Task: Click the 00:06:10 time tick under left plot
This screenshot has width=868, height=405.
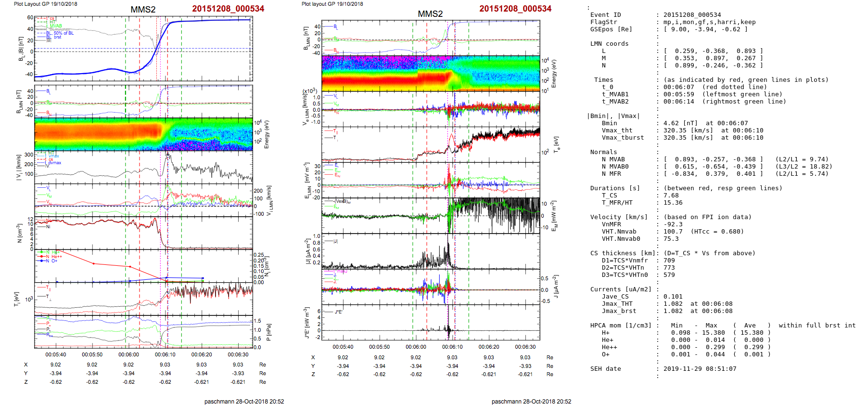Action: click(165, 354)
